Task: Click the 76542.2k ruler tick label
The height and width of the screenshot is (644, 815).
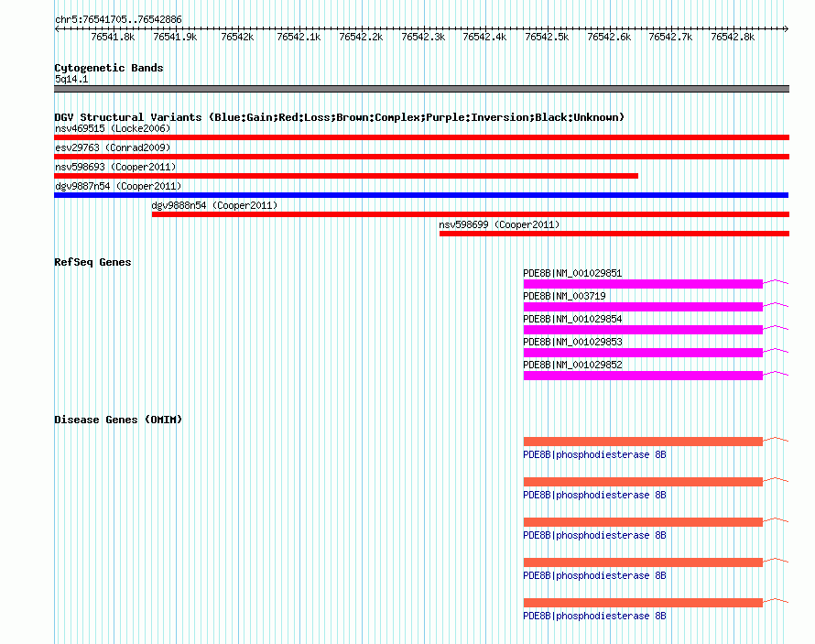Action: point(361,37)
